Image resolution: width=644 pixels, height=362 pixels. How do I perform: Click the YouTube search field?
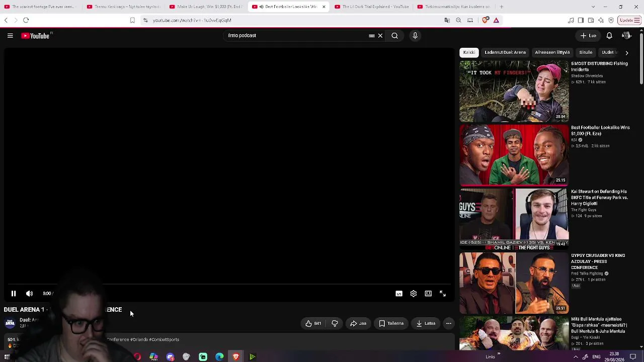[297, 36]
